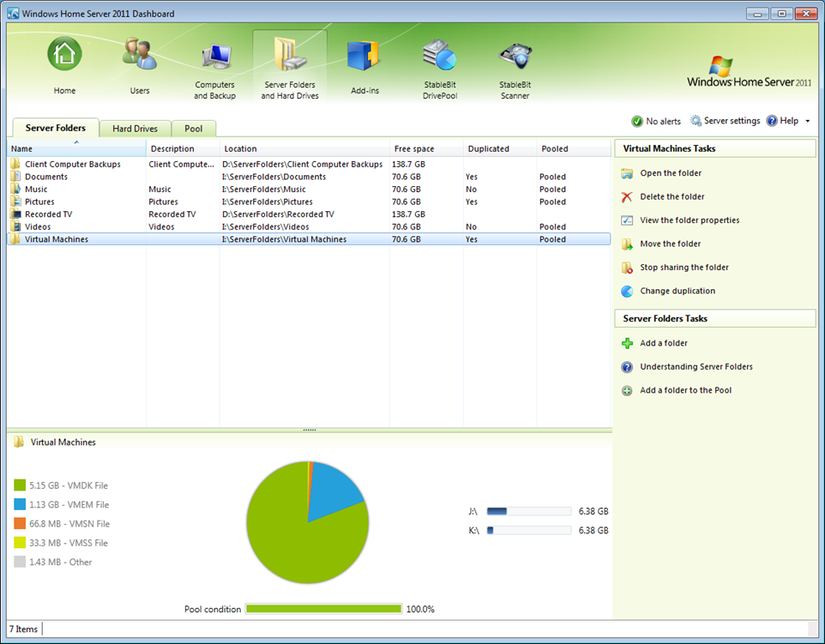
Task: Click View the folder properties link
Action: coord(690,221)
